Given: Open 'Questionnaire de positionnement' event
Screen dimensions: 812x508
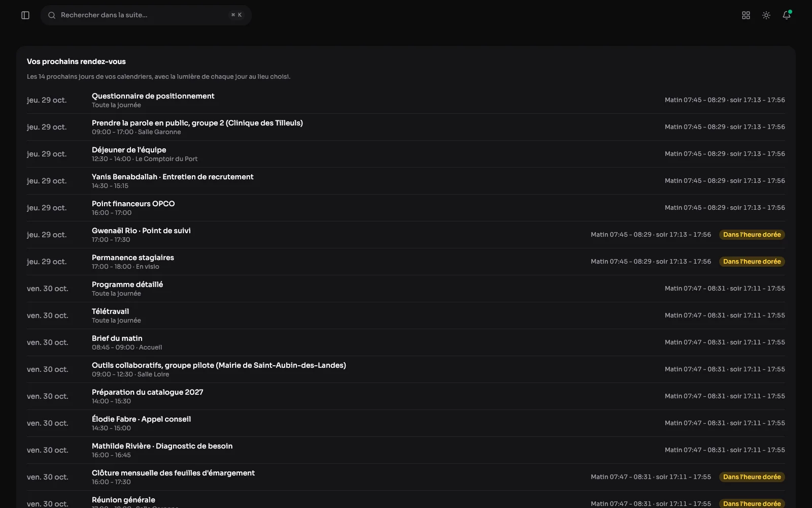Looking at the screenshot, I should [x=406, y=100].
